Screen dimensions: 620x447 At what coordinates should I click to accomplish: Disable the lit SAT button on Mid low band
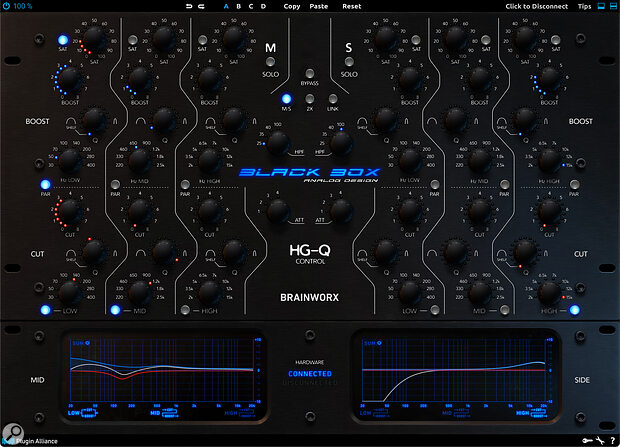(63, 40)
